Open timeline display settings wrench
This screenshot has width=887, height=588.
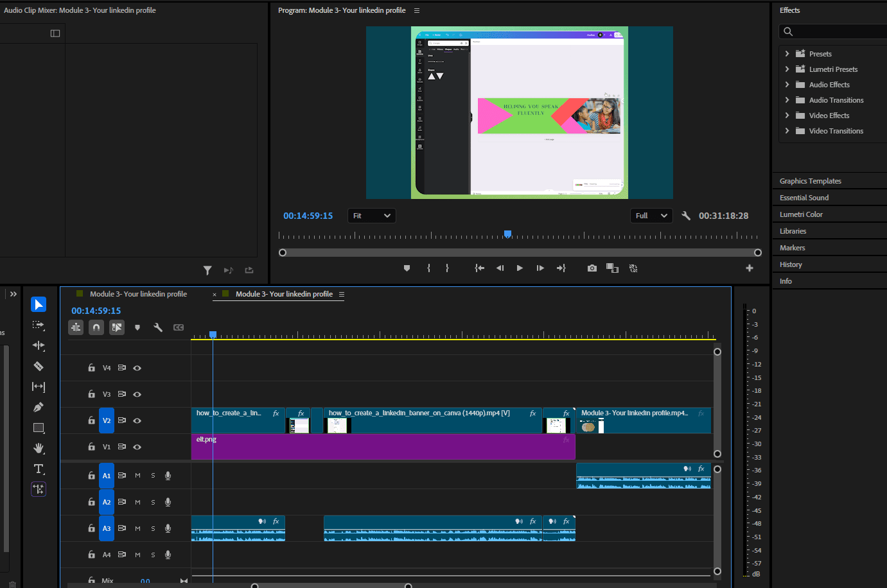(x=158, y=327)
